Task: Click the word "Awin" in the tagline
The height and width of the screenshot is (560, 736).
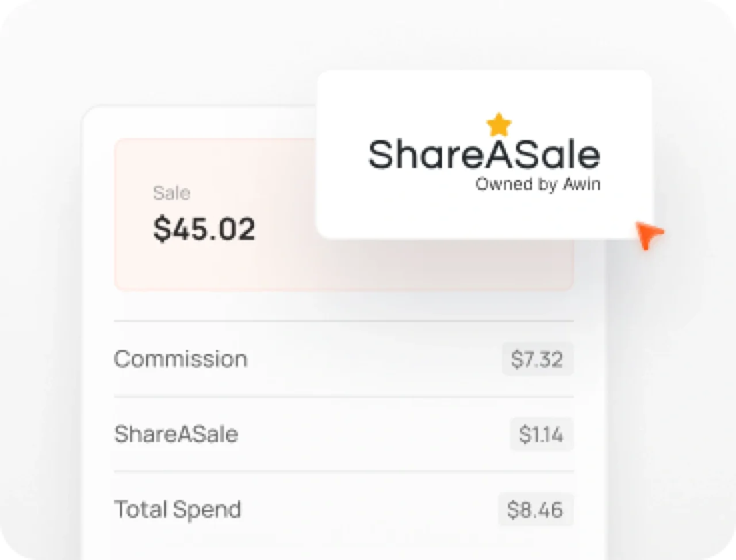Action: (x=581, y=185)
